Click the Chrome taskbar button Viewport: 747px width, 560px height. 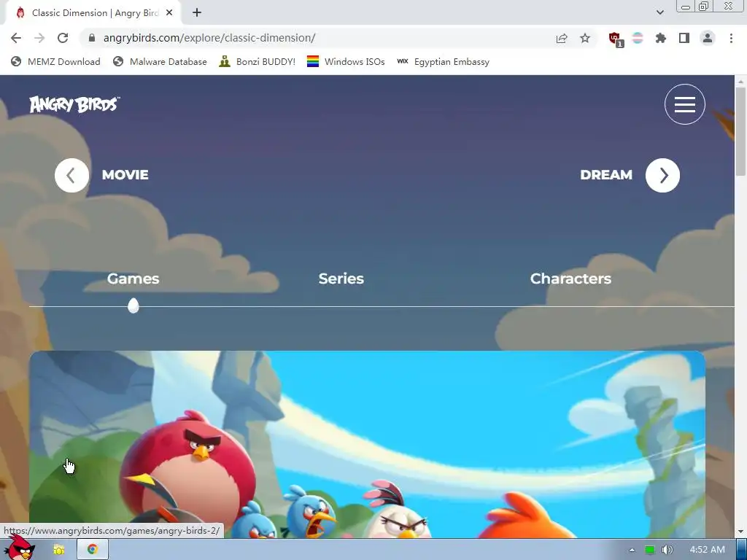click(x=93, y=550)
